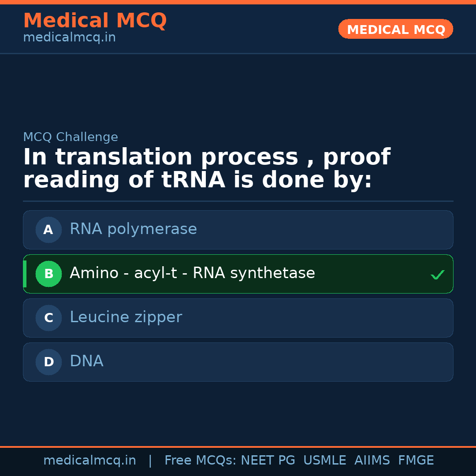Select Amino - acyl-t - RNA synthetase answer
The image size is (476, 476).
click(192, 273)
